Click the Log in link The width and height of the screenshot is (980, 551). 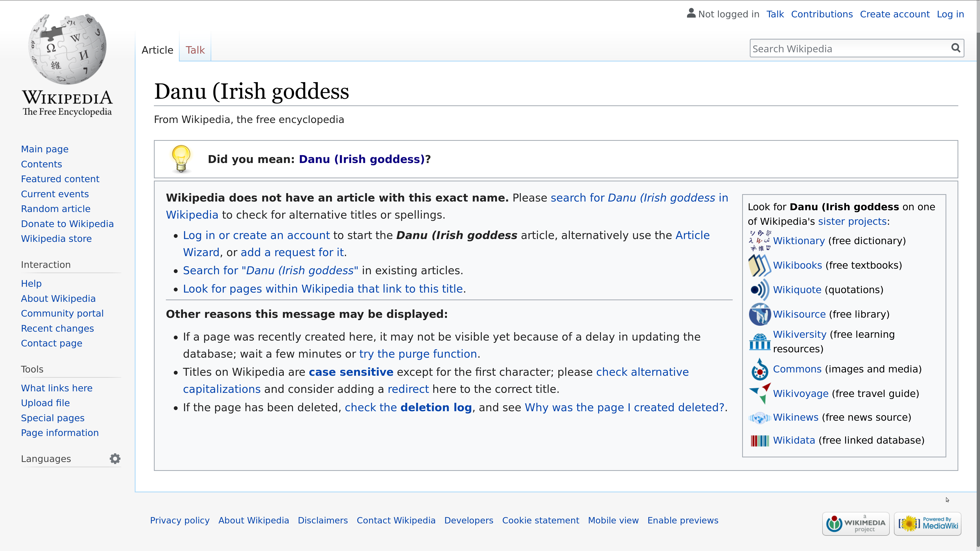click(950, 14)
